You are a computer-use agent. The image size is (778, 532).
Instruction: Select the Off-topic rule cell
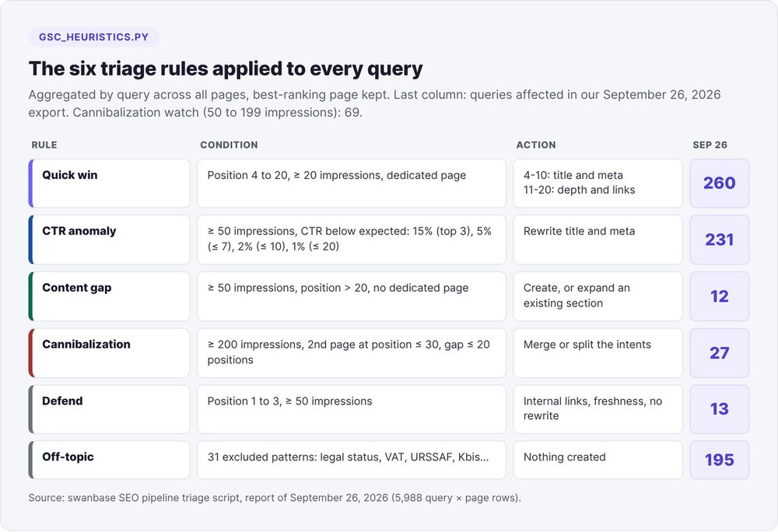pyautogui.click(x=109, y=460)
